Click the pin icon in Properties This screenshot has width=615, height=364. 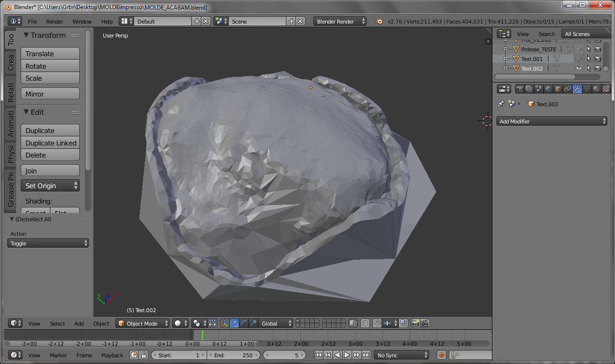(x=501, y=104)
